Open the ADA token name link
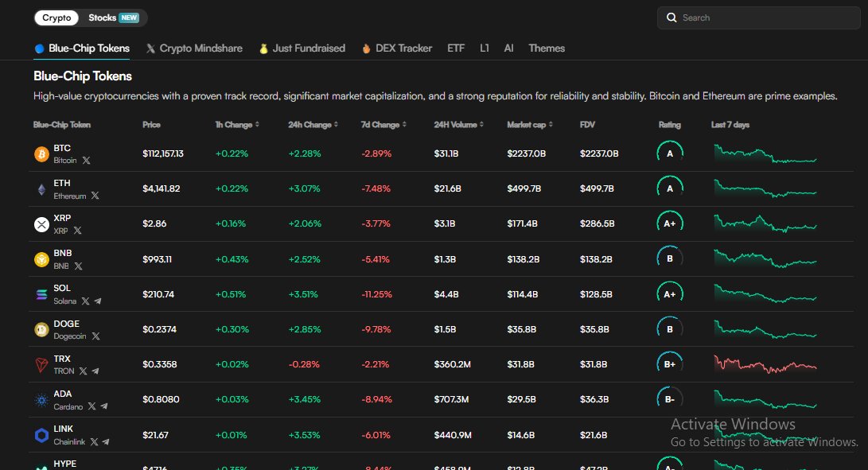868x470 pixels. pyautogui.click(x=63, y=394)
